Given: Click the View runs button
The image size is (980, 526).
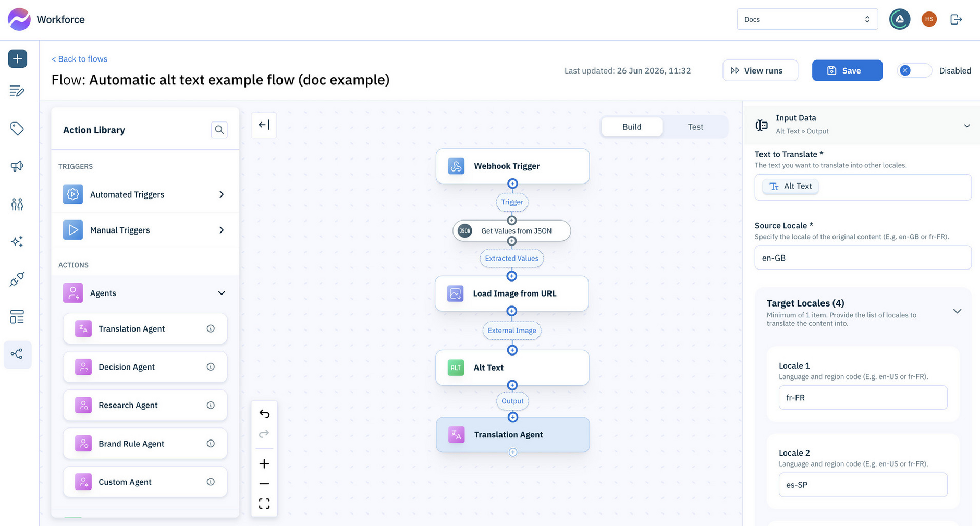Looking at the screenshot, I should coord(760,70).
